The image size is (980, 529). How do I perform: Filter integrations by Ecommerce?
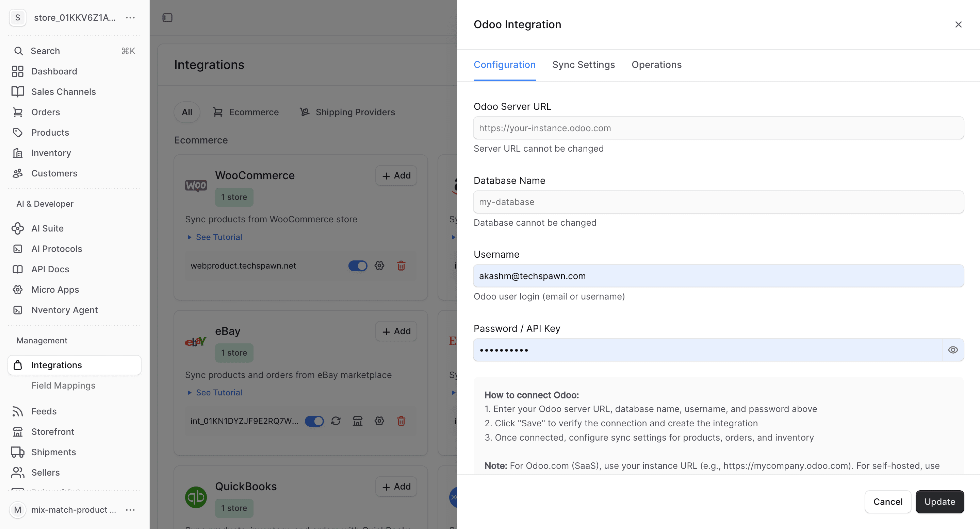tap(246, 112)
